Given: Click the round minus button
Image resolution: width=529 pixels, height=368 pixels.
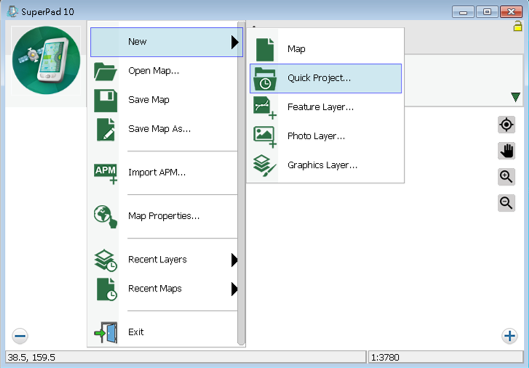Looking at the screenshot, I should pyautogui.click(x=20, y=336).
